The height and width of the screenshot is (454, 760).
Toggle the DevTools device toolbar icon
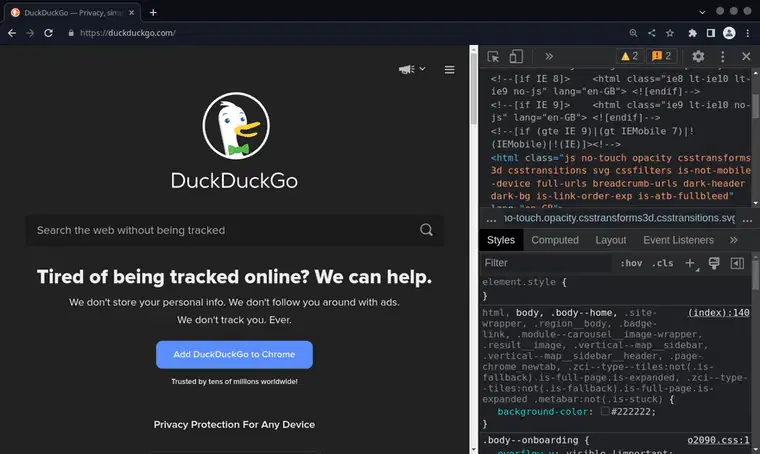(516, 57)
